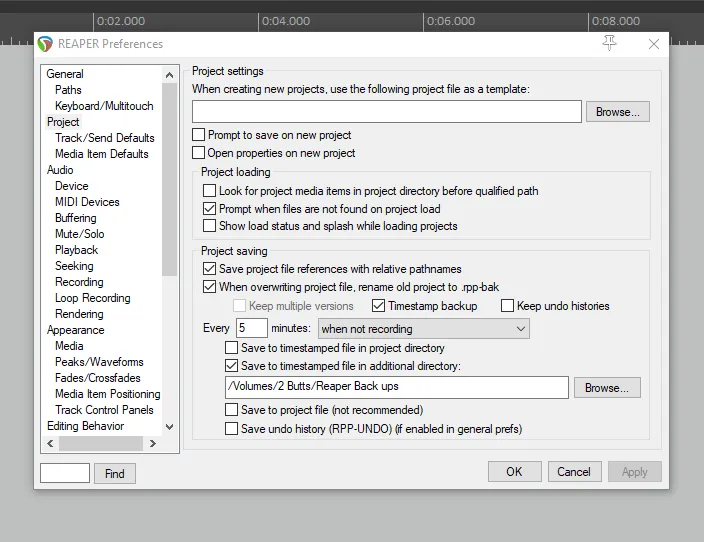Image resolution: width=704 pixels, height=542 pixels.
Task: Uncheck Save to timestamped file in additional directory
Action: point(231,366)
